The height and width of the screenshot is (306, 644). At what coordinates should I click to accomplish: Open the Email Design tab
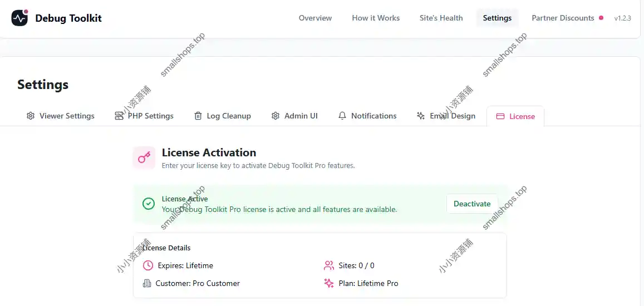point(446,116)
